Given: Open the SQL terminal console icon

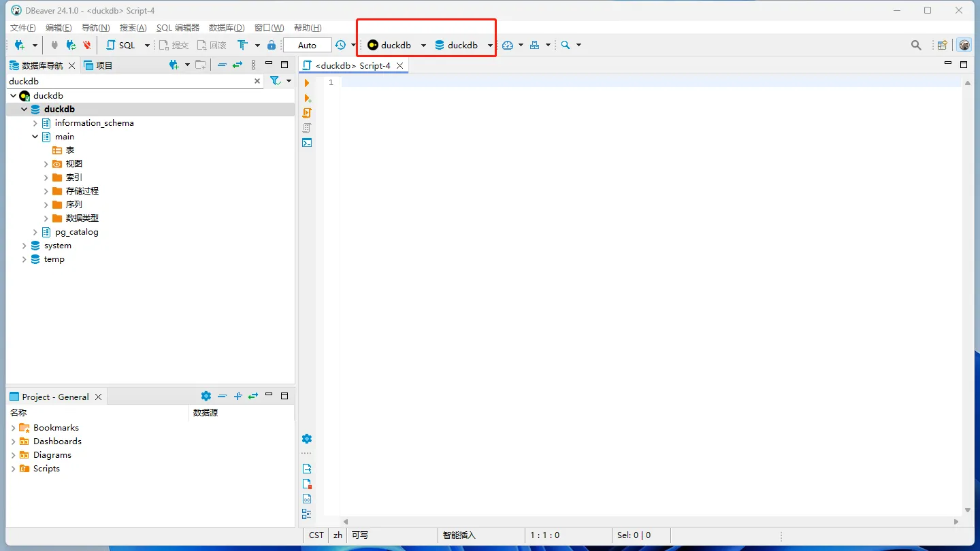Looking at the screenshot, I should (x=307, y=143).
